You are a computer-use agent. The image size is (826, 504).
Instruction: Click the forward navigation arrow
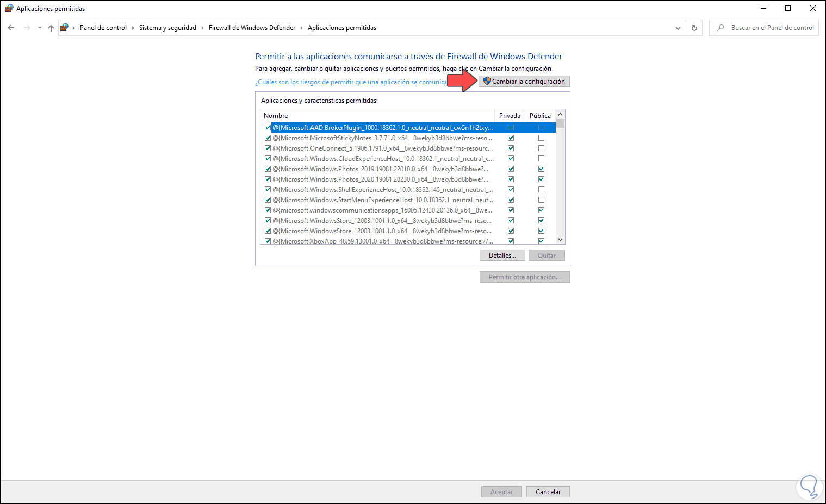coord(27,28)
